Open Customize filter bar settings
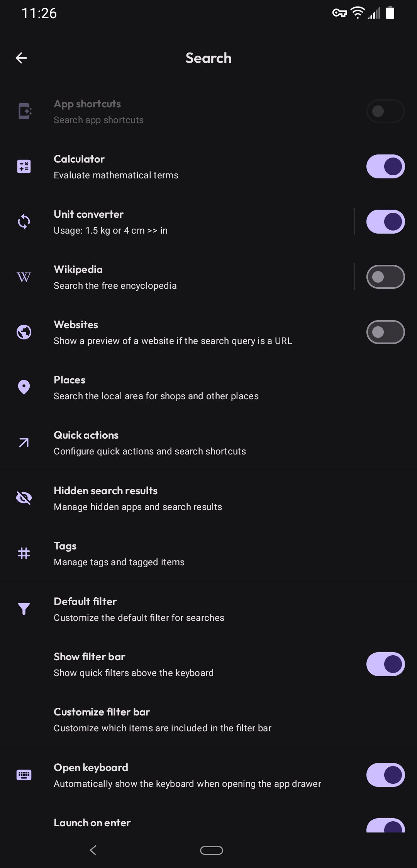Viewport: 417px width, 868px height. (x=162, y=720)
